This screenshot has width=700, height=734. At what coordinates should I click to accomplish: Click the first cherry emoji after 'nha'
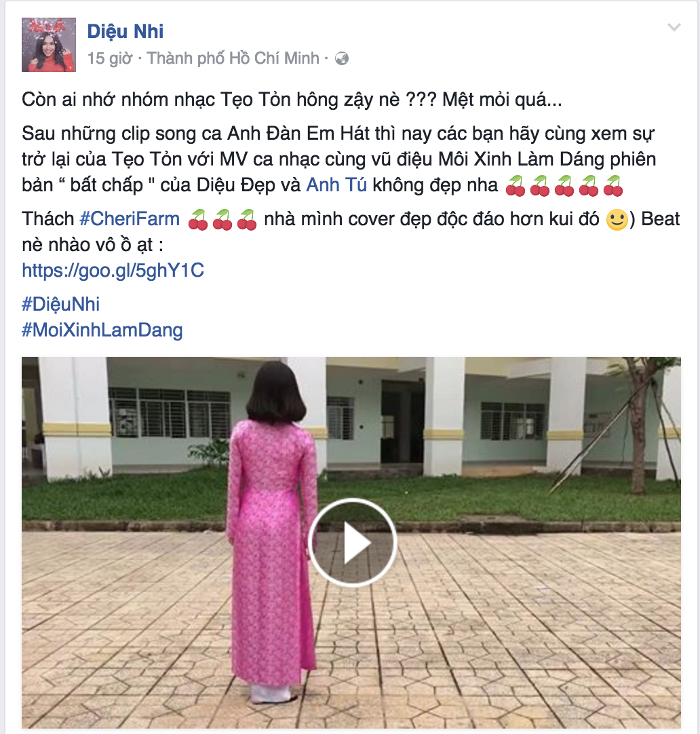click(516, 186)
